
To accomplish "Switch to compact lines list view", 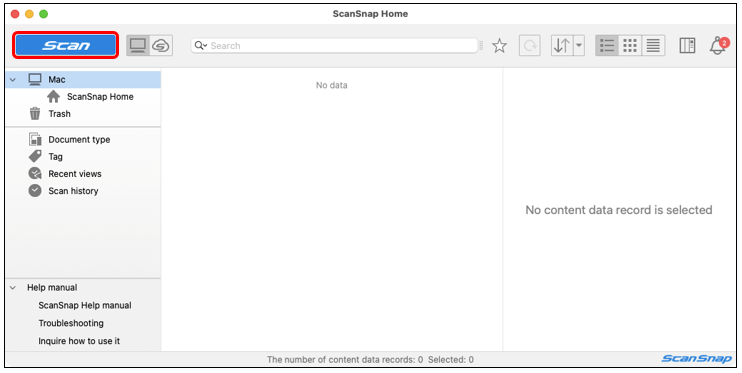I will point(653,46).
